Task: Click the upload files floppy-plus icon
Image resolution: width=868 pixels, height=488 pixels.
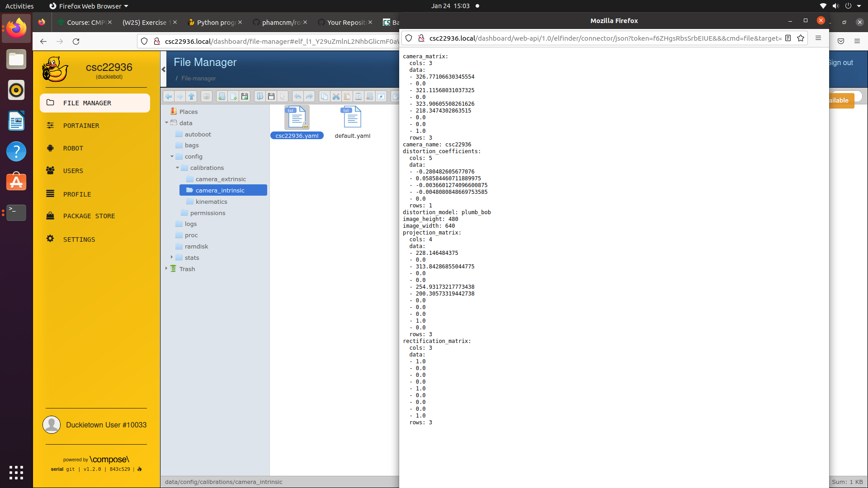Action: click(245, 96)
